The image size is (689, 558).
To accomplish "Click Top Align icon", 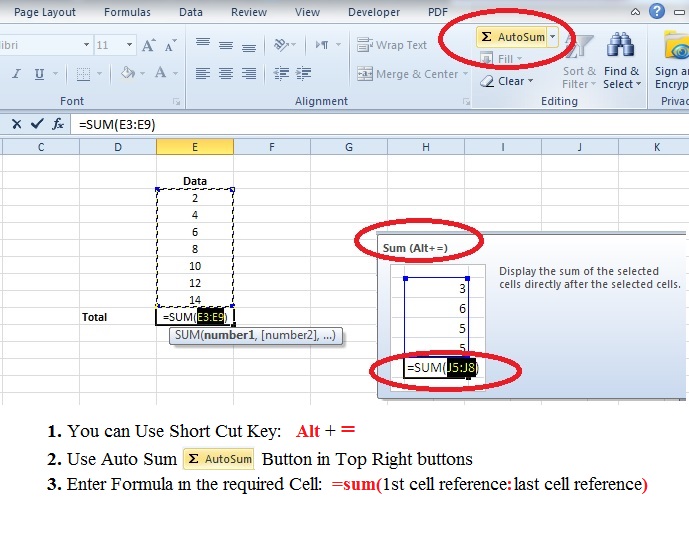I will tap(203, 44).
